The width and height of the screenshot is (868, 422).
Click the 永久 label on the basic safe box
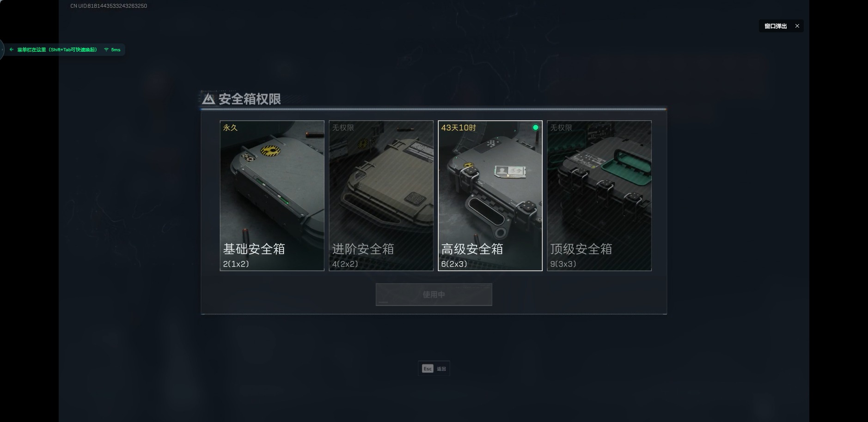click(x=230, y=127)
